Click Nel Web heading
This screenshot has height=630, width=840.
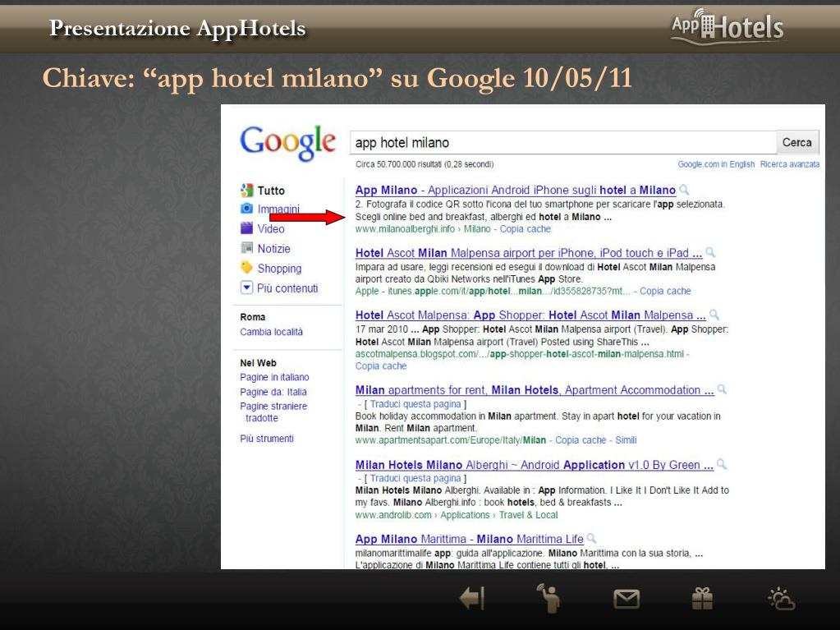(x=258, y=363)
